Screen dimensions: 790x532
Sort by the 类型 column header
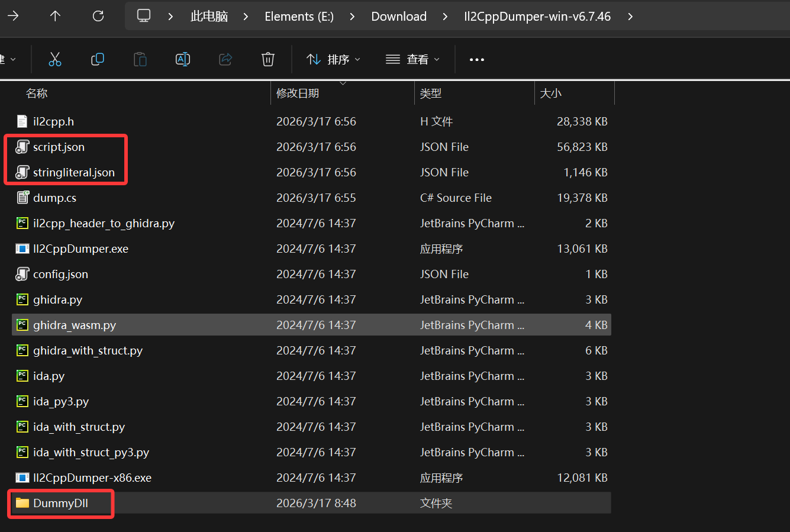(431, 93)
